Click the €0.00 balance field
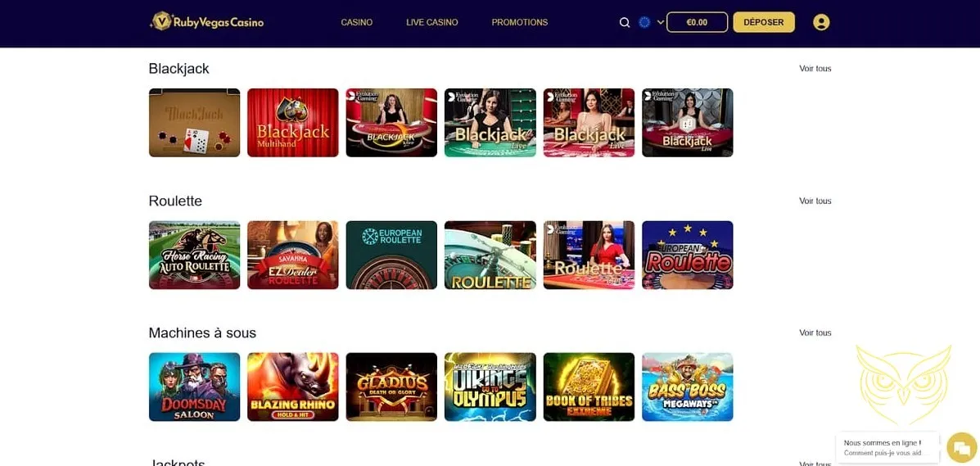Viewport: 980px width, 466px height. pyautogui.click(x=697, y=22)
